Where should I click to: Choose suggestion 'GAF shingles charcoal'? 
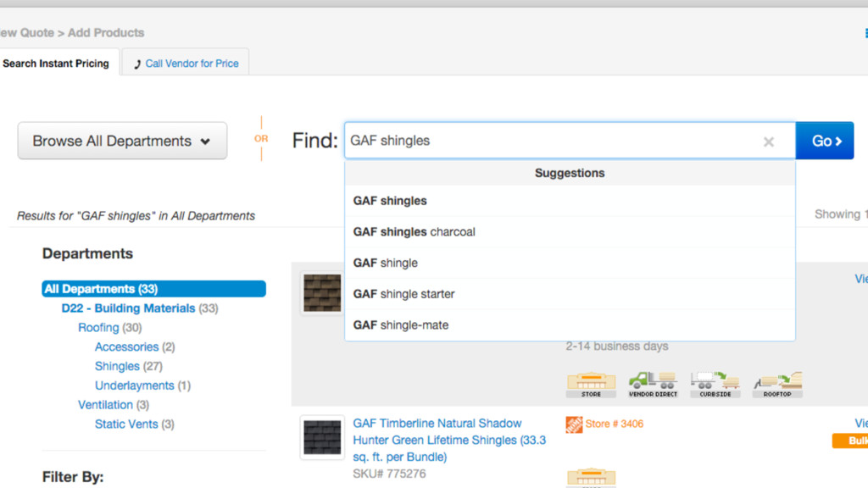pyautogui.click(x=570, y=232)
